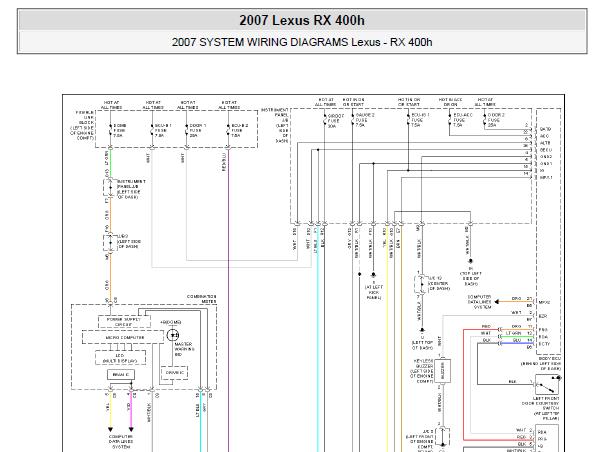Select the Body ECU "BECU" pin label
This screenshot has height=452, width=602.
coord(546,150)
